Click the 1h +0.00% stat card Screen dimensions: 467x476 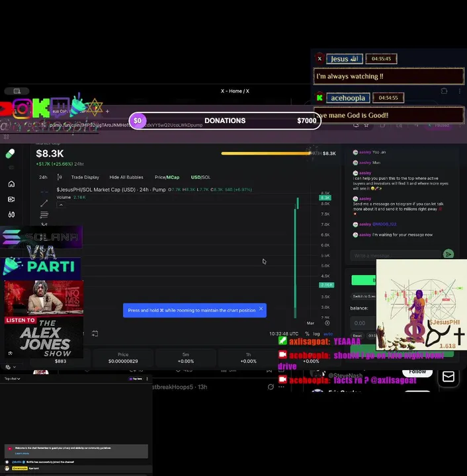click(248, 358)
